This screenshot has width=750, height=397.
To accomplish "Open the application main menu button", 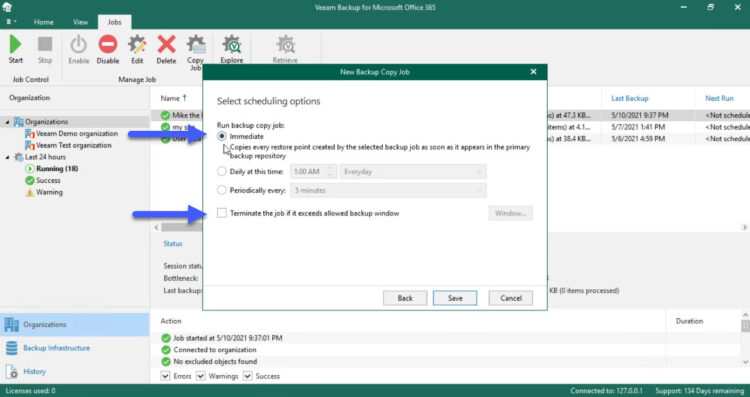I will 11,22.
